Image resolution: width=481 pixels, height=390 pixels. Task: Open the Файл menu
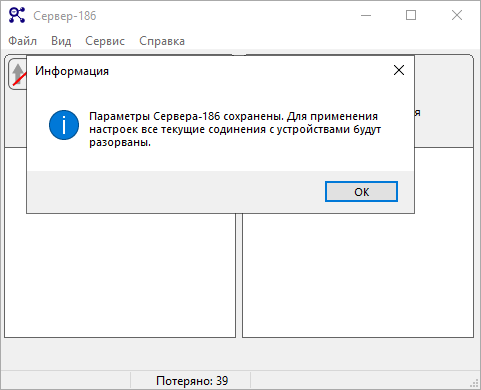pos(22,41)
